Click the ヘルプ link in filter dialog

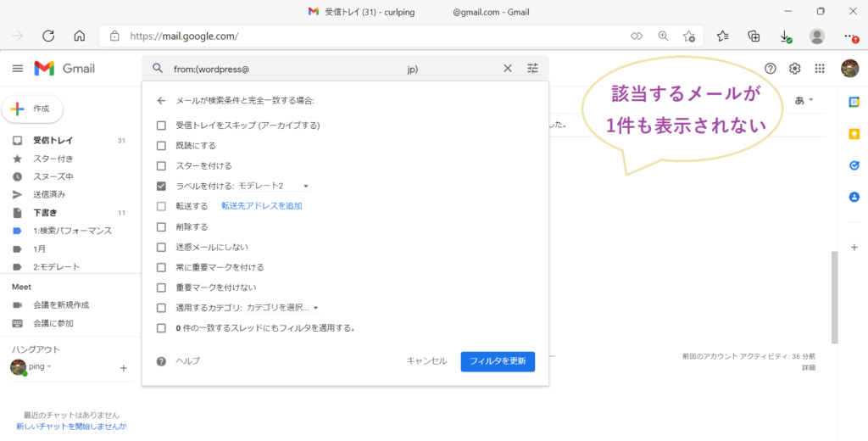[187, 361]
